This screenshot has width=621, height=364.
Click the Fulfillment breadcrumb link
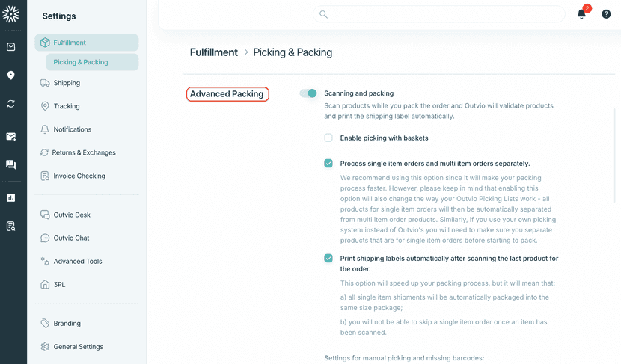pos(214,52)
